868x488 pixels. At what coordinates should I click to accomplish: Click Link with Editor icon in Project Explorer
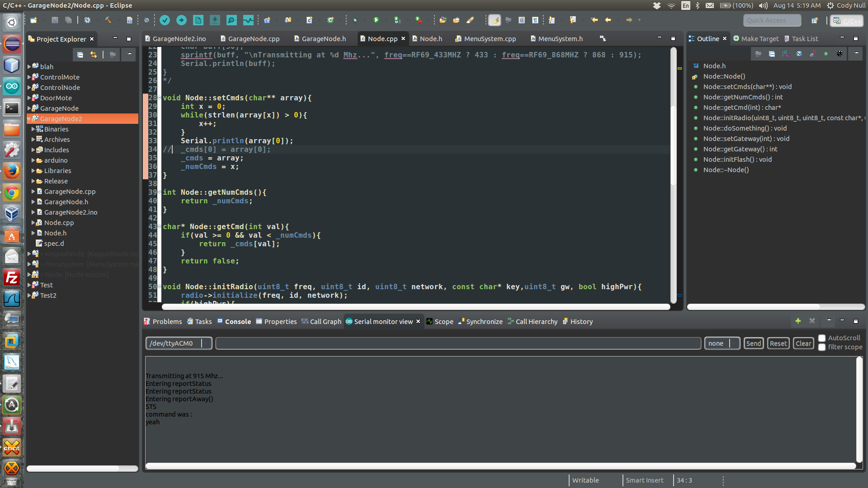click(94, 55)
